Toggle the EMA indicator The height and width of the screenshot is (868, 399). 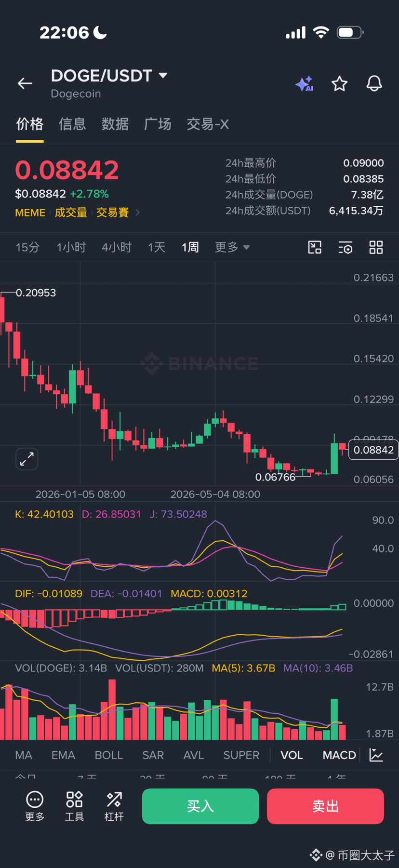click(63, 755)
